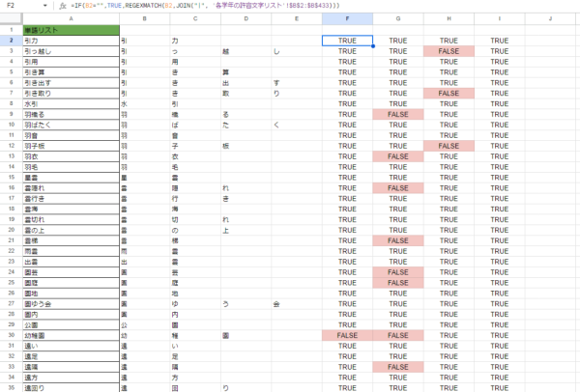Select row 30 header
580x392 pixels.
point(8,335)
